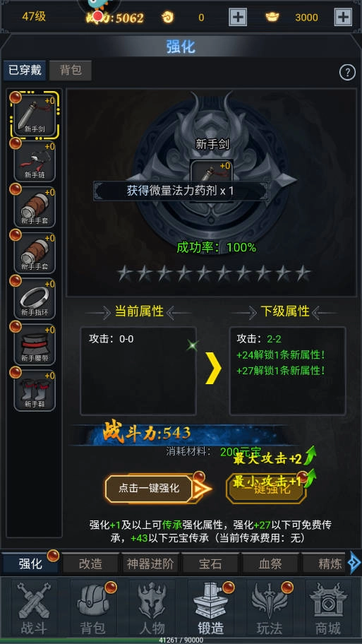Expand more forging tabs with right arrow

click(354, 563)
